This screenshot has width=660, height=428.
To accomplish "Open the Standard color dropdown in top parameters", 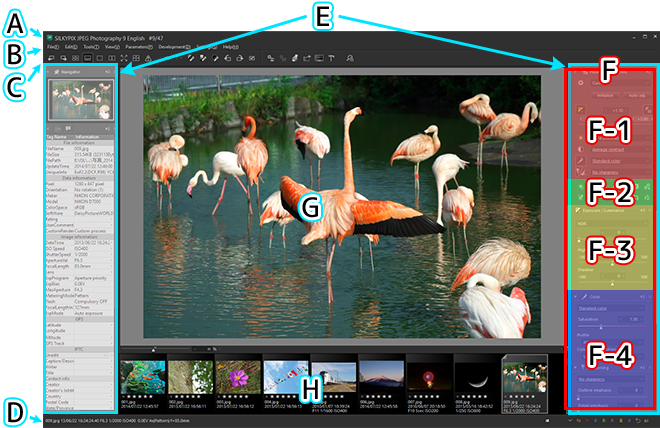I will (620, 161).
